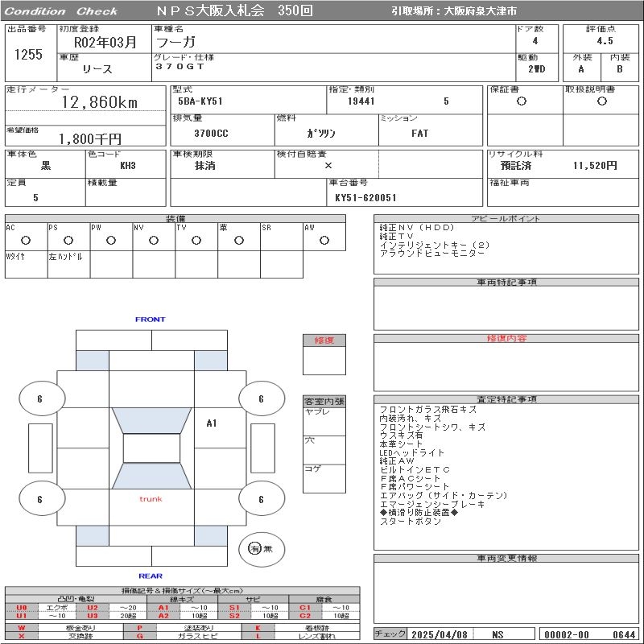This screenshot has width=644, height=644.
Task: Click the red U0 damage code legend cell
Action: pyautogui.click(x=21, y=607)
